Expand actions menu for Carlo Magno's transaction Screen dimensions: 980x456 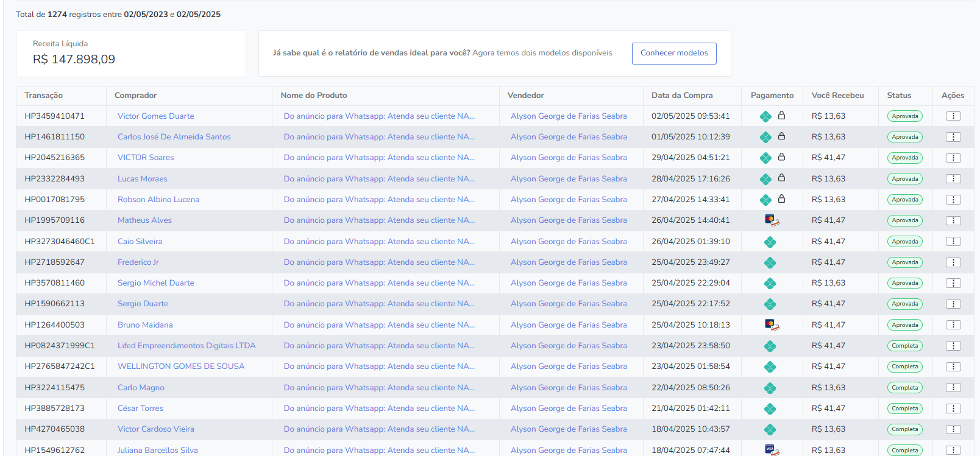pyautogui.click(x=953, y=388)
